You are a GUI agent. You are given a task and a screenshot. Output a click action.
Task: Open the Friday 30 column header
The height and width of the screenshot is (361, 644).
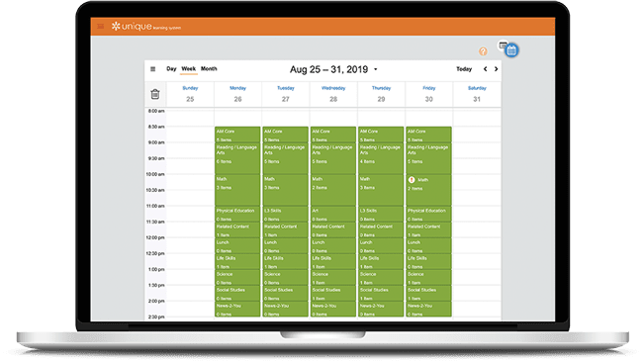(428, 94)
